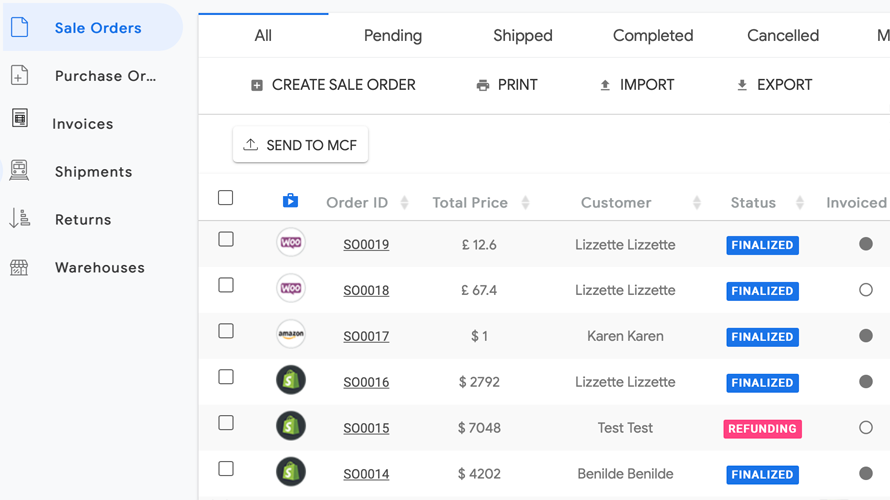Click WooCommerce channel icon for order SO0019
890x500 pixels.
[291, 243]
